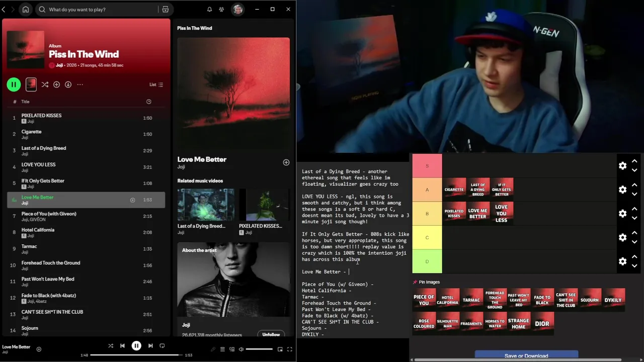Select track Forehead Touch the Ground
The width and height of the screenshot is (644, 362).
point(86,265)
